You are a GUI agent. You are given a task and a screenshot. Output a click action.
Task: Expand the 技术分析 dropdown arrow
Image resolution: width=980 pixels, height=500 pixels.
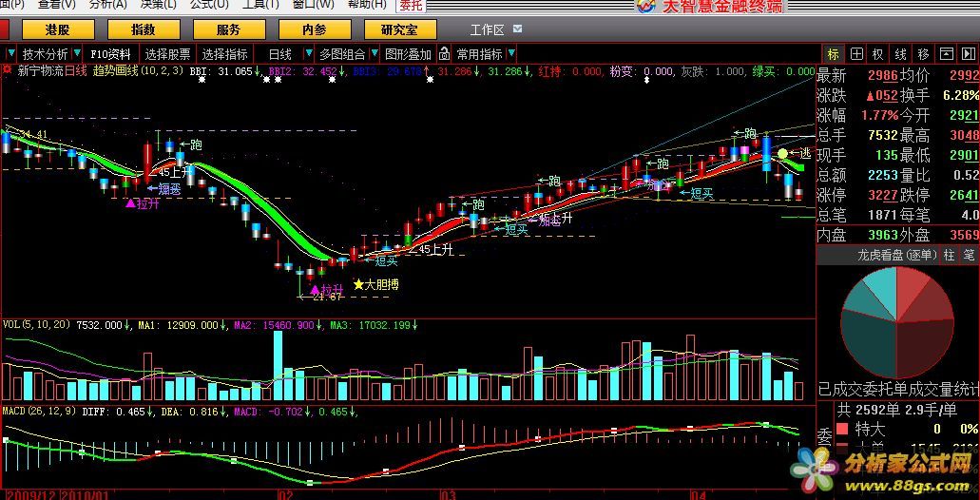click(77, 54)
